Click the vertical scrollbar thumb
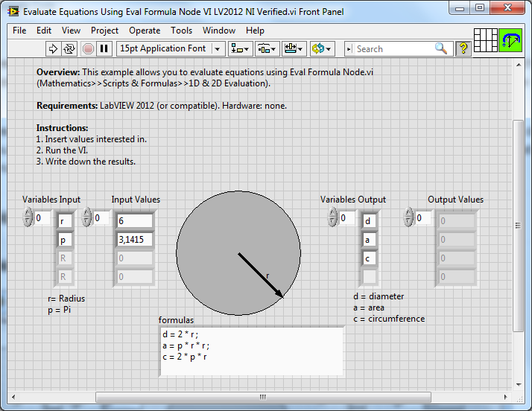 point(518,226)
